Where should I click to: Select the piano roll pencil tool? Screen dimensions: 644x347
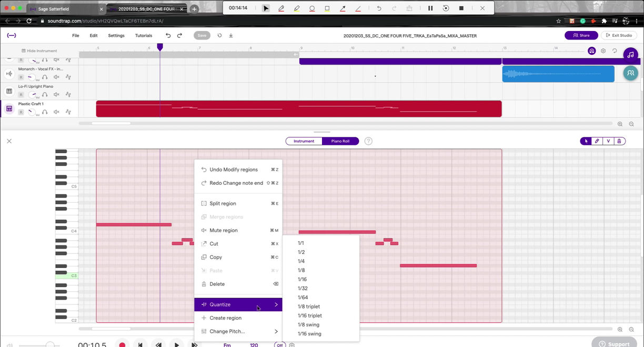[x=597, y=141]
